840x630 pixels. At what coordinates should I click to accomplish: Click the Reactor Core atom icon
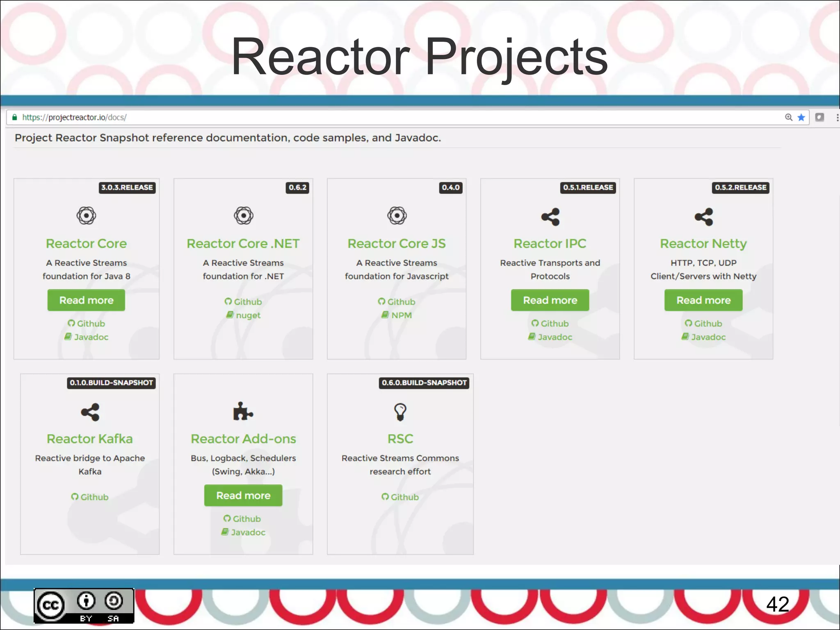coord(86,216)
